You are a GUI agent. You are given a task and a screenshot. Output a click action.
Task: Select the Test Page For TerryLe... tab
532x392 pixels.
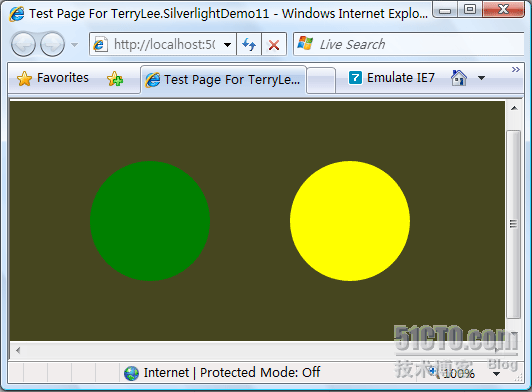pos(223,80)
